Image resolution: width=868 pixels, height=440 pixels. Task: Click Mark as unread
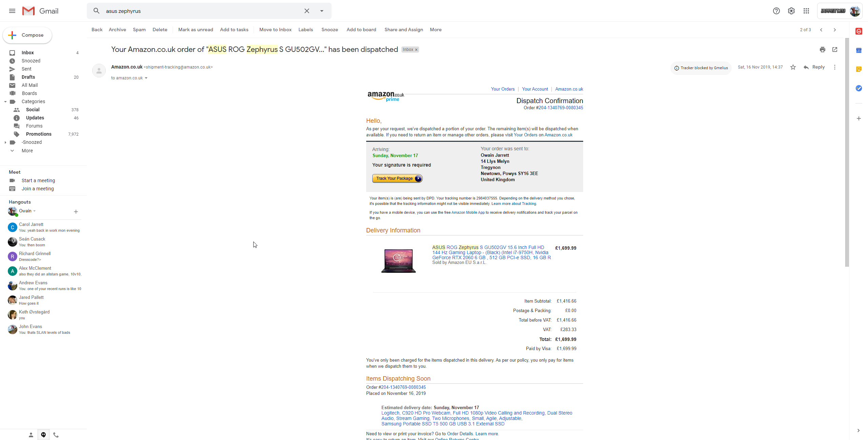(x=196, y=30)
